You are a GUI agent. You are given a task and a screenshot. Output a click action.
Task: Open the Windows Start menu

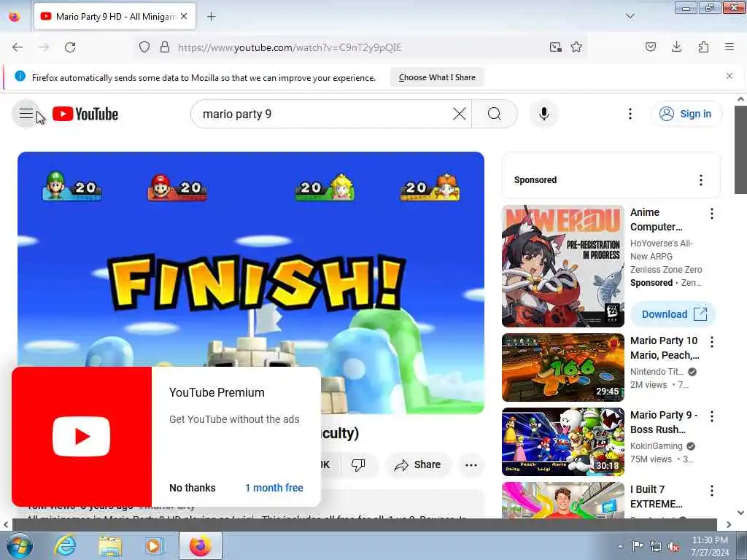19,545
